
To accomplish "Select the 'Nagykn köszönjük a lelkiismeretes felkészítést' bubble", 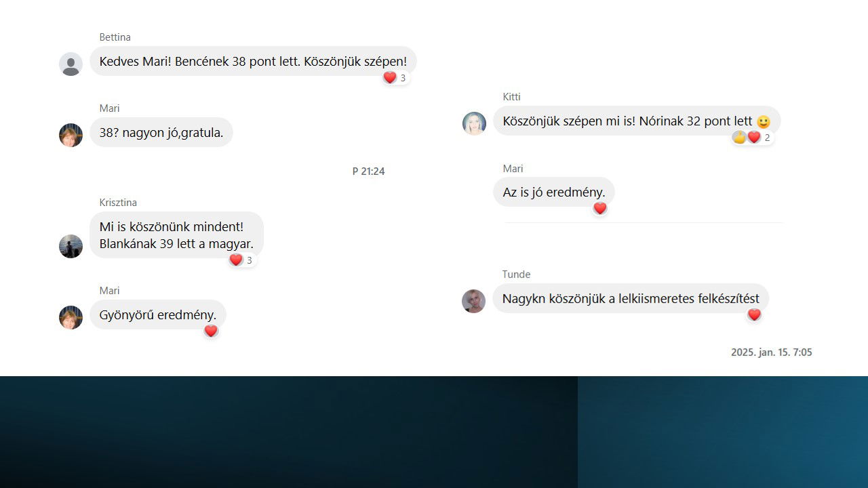I will point(631,298).
